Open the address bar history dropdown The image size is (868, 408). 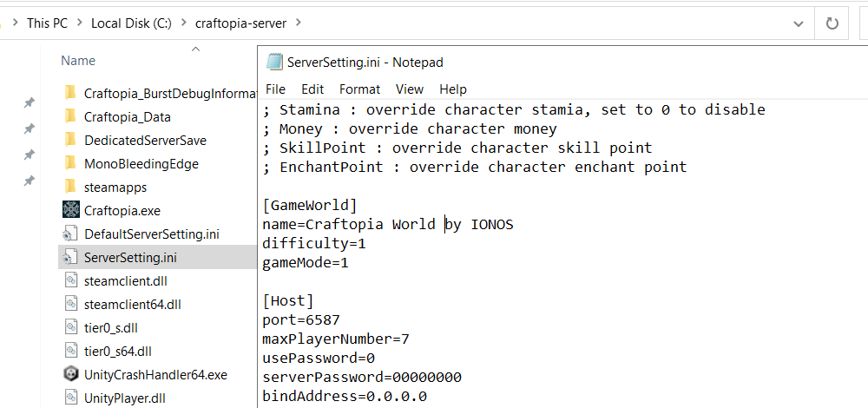tap(798, 23)
